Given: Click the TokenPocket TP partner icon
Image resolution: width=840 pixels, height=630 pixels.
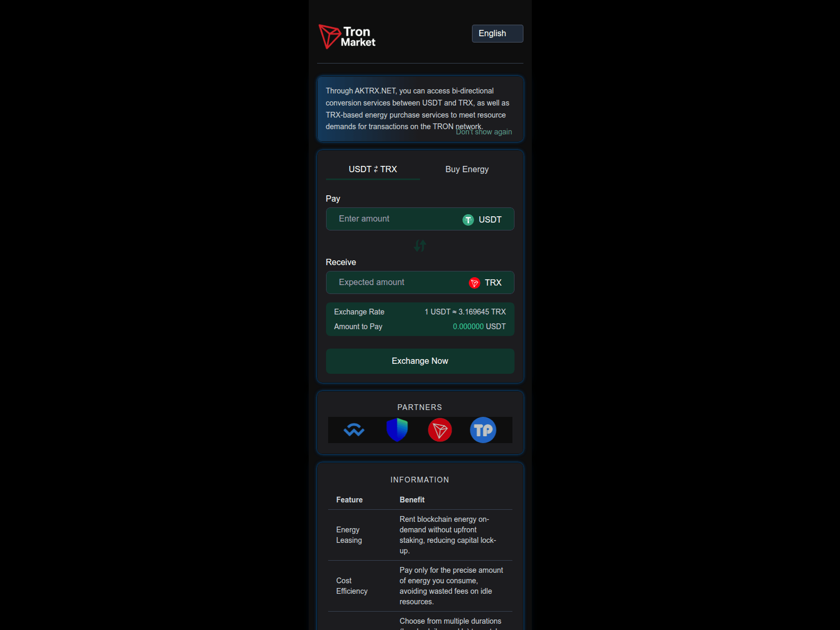Looking at the screenshot, I should 483,430.
